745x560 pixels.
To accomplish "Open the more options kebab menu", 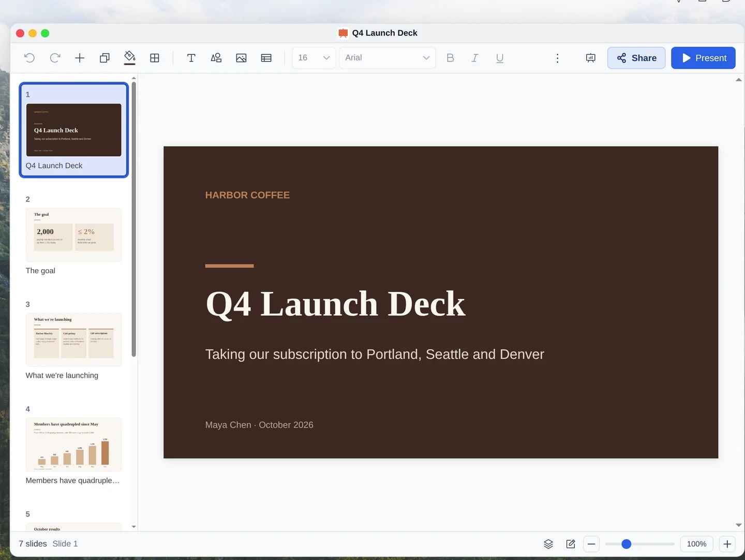I will tap(557, 58).
